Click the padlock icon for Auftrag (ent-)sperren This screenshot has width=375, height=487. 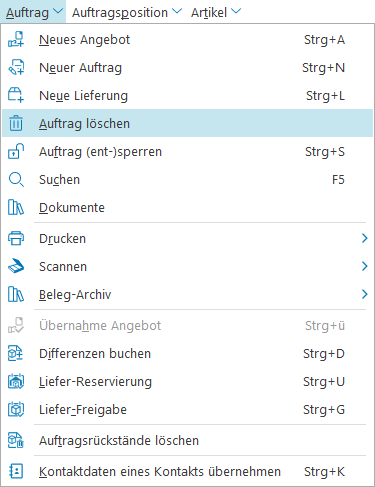pos(16,151)
